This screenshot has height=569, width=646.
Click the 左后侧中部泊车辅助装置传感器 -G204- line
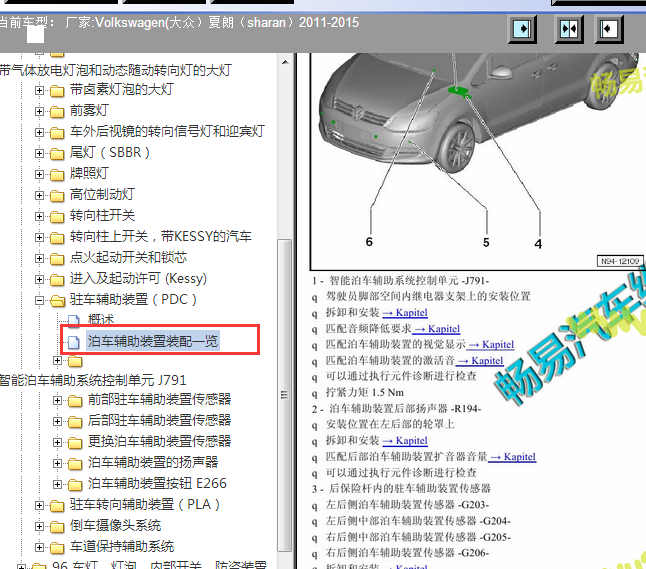tap(418, 521)
